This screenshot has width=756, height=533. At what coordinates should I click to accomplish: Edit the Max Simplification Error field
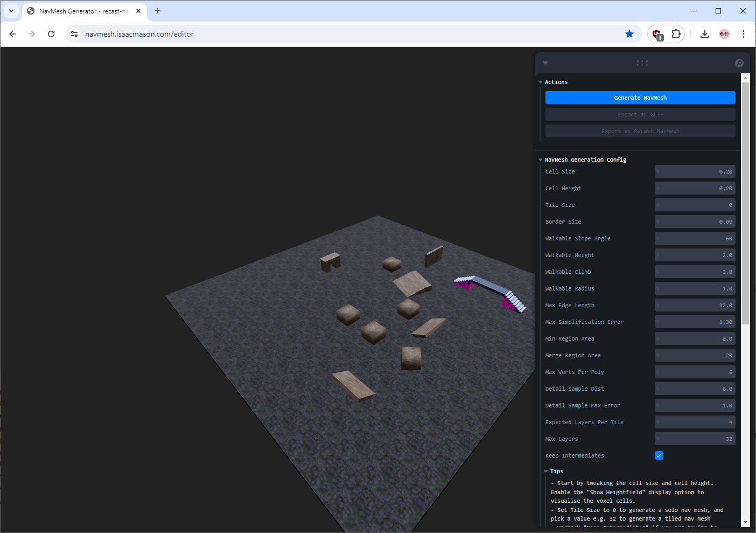pyautogui.click(x=695, y=322)
